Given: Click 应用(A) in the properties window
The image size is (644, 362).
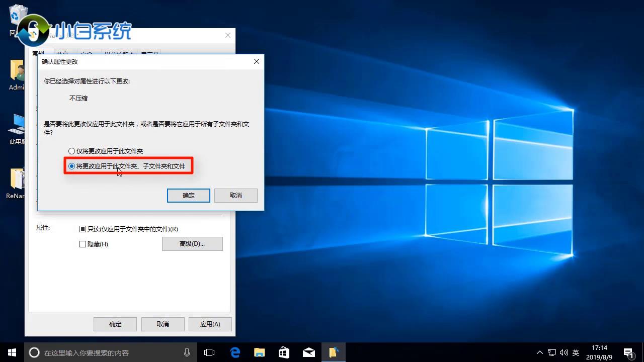Looking at the screenshot, I should (x=210, y=324).
